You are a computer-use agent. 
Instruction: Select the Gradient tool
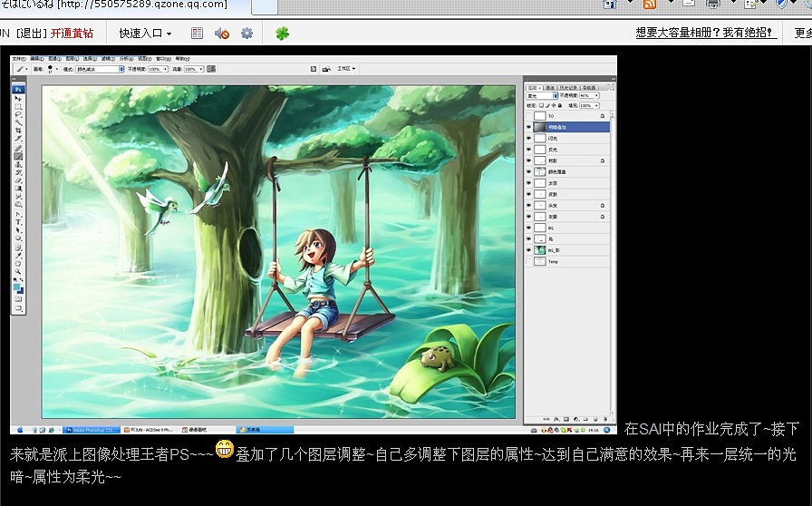pyautogui.click(x=18, y=189)
